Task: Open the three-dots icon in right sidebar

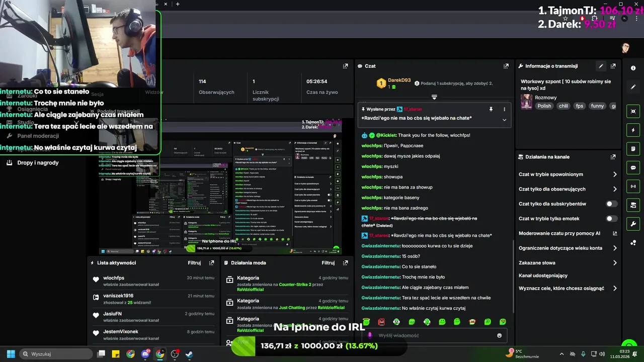Action: point(633,243)
